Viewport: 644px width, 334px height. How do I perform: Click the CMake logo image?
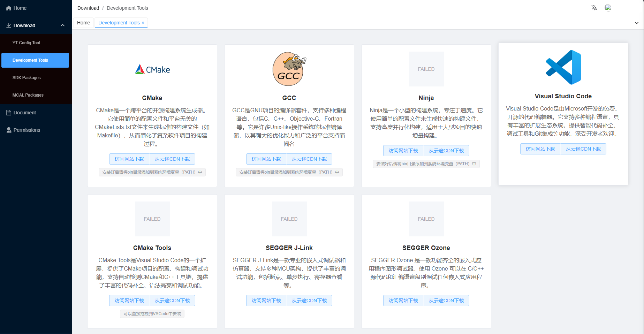152,69
